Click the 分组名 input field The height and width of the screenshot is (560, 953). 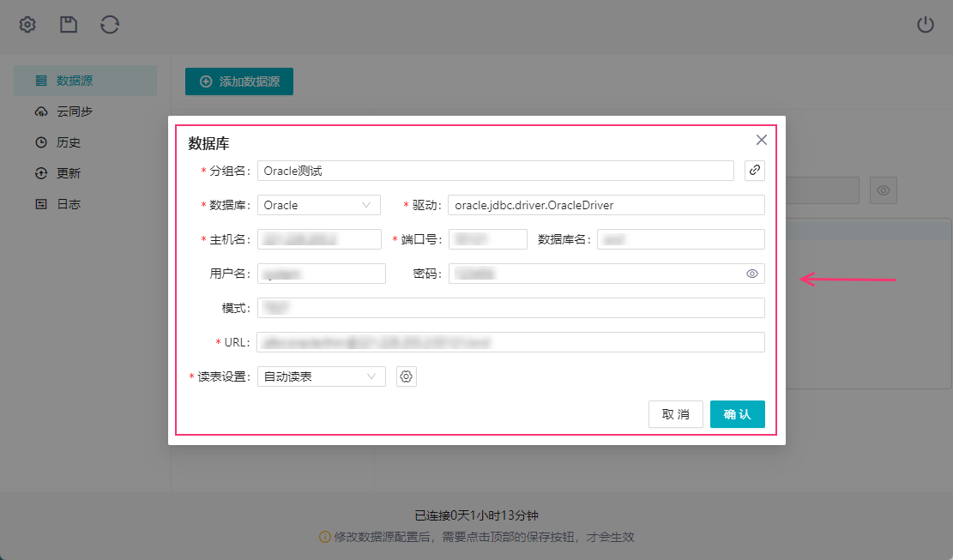495,171
